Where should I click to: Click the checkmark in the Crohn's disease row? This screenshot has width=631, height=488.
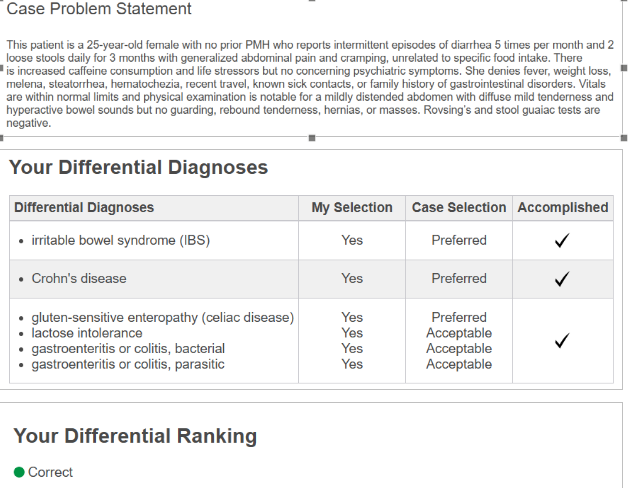562,279
